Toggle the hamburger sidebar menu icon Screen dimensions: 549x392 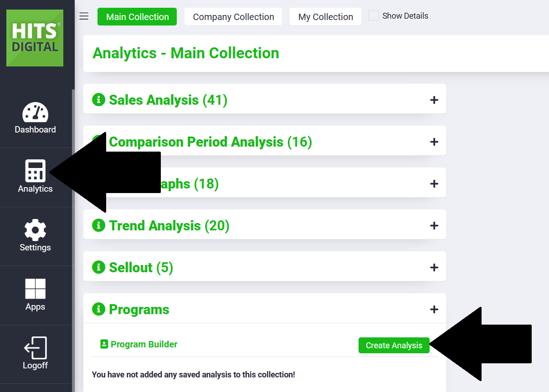[84, 16]
